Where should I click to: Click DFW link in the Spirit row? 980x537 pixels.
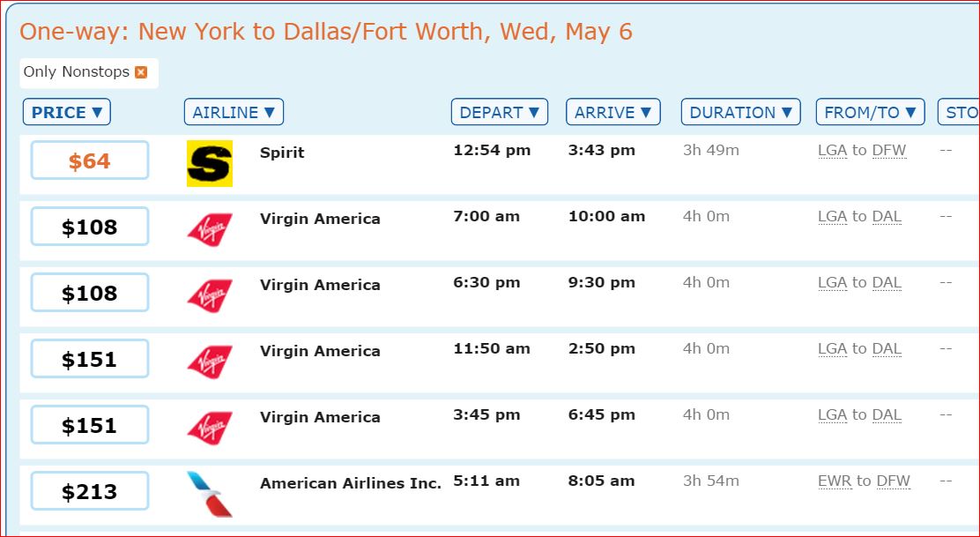[x=888, y=151]
